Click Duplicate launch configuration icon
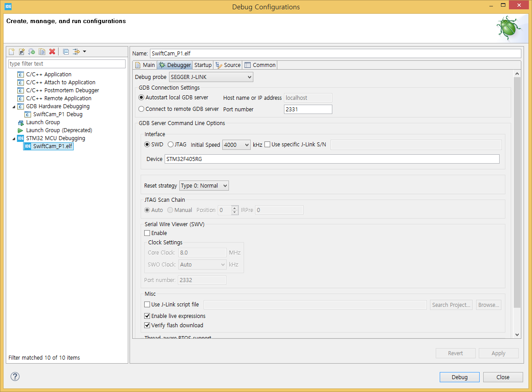The height and width of the screenshot is (392, 532). (x=42, y=51)
